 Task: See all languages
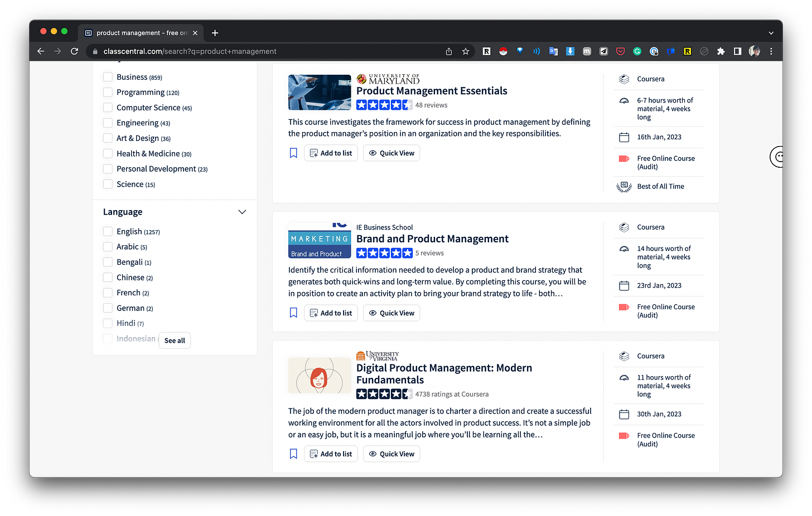175,340
